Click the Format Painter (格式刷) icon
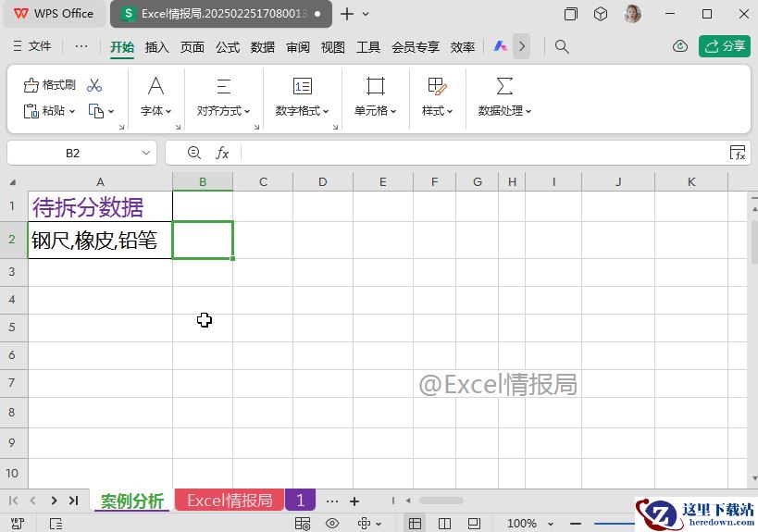The height and width of the screenshot is (532, 758). click(31, 85)
